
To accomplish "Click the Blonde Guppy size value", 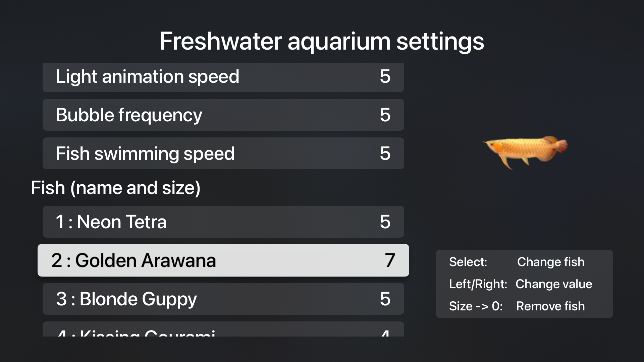I will (x=385, y=299).
